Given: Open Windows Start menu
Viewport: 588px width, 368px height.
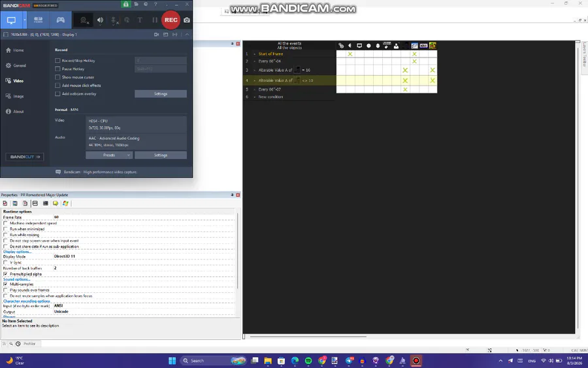Looking at the screenshot, I should (x=172, y=361).
